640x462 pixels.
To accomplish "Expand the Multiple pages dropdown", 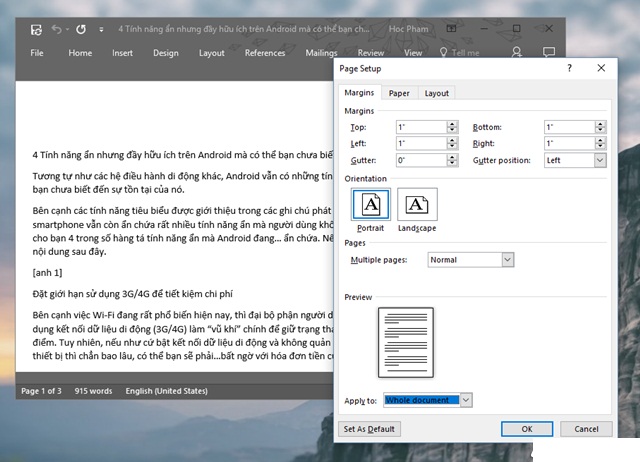I will [507, 260].
